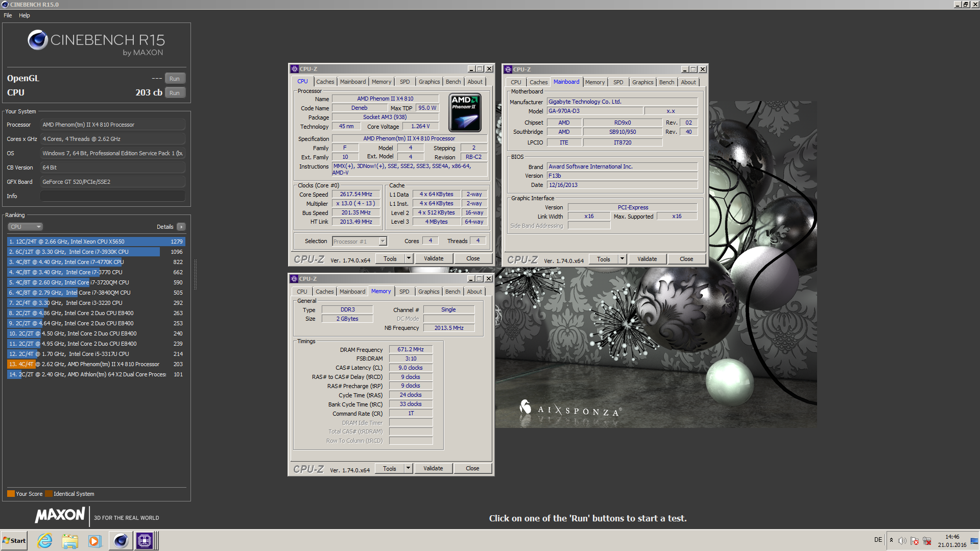This screenshot has width=980, height=551.
Task: Click the panel resize grip handle
Action: click(195, 275)
